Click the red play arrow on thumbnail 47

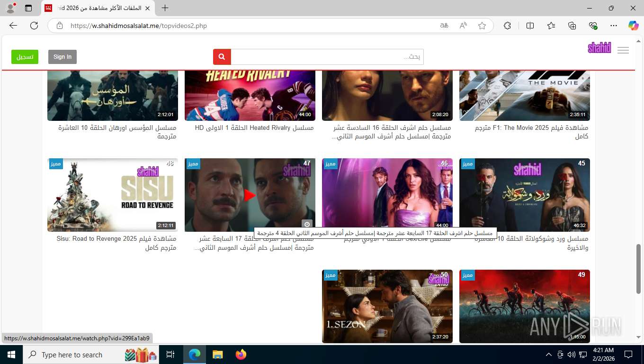(x=250, y=195)
